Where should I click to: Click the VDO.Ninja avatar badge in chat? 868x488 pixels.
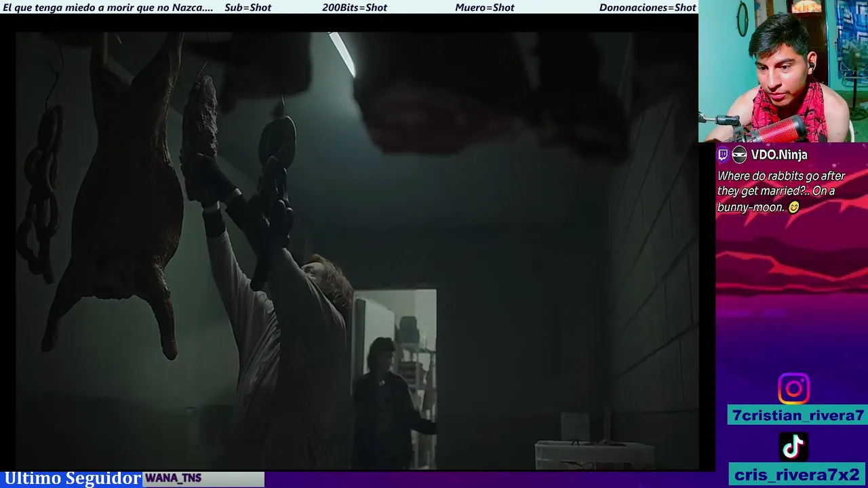739,155
